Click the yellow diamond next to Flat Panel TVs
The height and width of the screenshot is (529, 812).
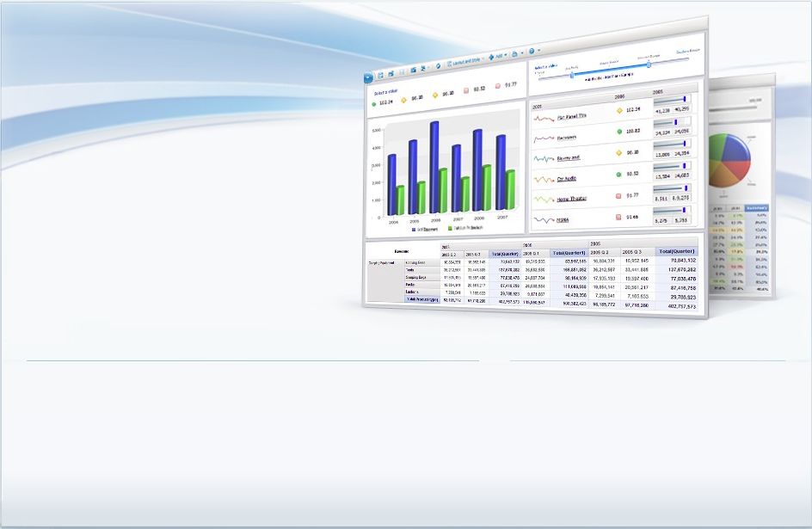[619, 110]
